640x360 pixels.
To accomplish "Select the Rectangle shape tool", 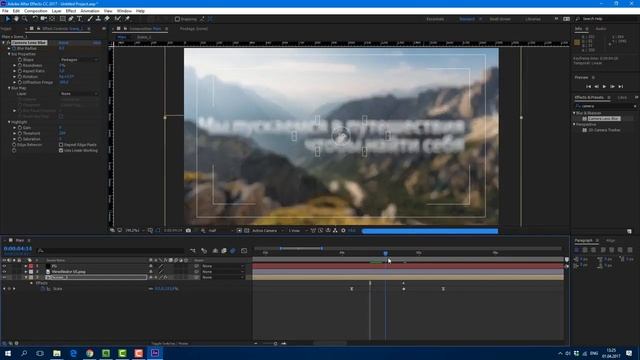I will click(x=62, y=19).
